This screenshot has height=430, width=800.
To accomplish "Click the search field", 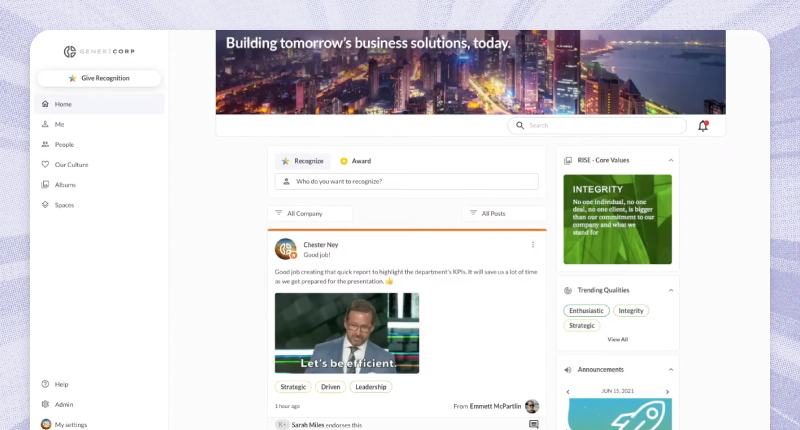I will pos(597,125).
